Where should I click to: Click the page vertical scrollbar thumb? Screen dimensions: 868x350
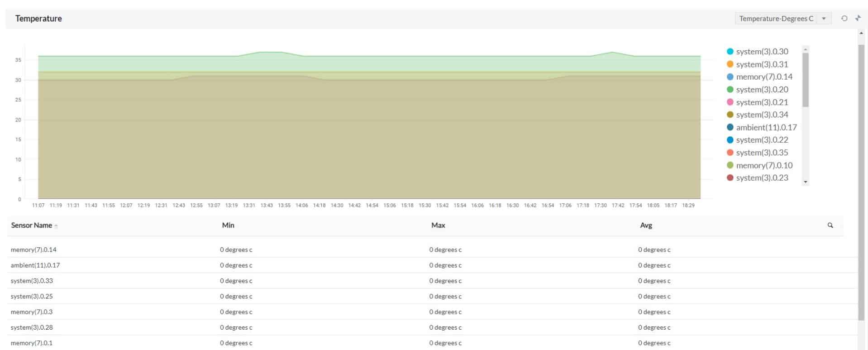(861, 182)
